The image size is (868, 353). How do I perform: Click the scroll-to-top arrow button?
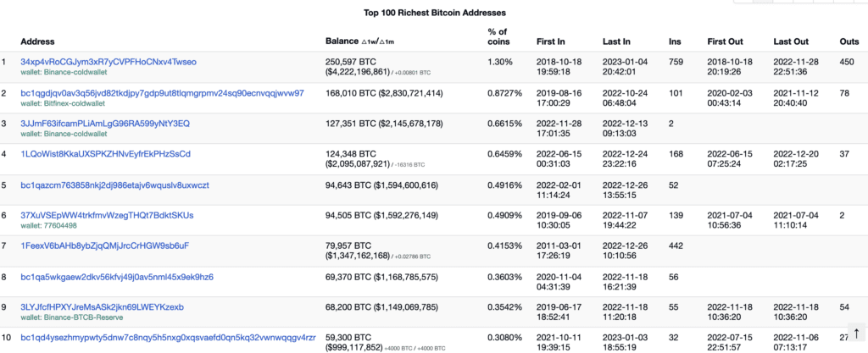[856, 334]
